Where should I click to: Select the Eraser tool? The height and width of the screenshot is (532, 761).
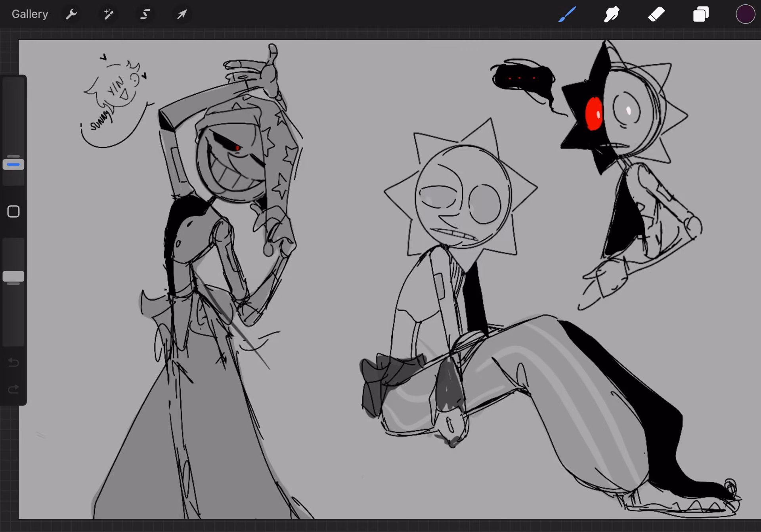tap(656, 14)
